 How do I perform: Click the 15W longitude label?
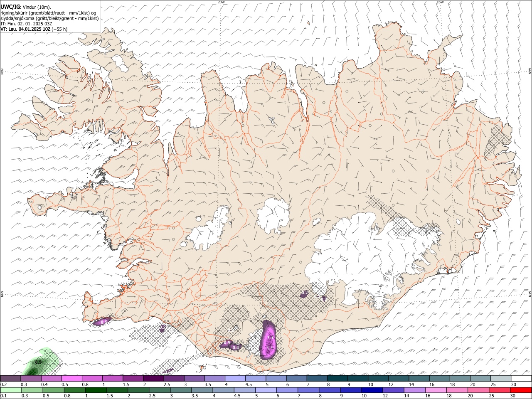(x=440, y=2)
